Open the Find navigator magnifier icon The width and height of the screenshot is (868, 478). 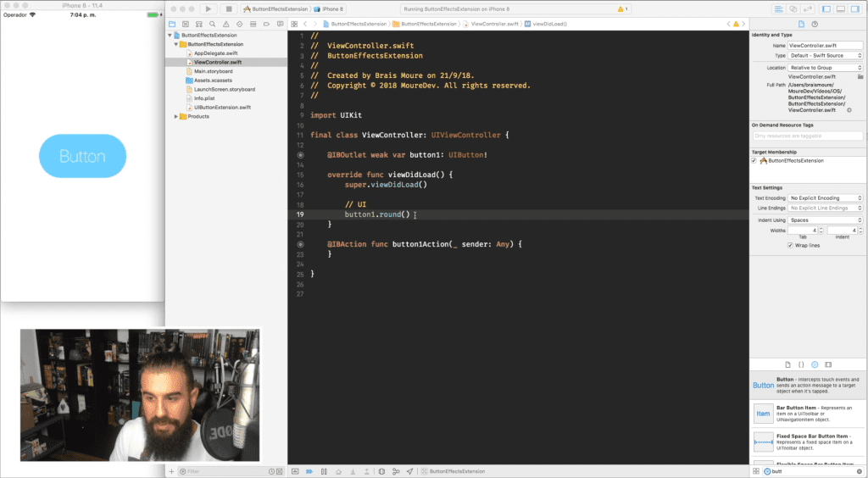[x=212, y=25]
